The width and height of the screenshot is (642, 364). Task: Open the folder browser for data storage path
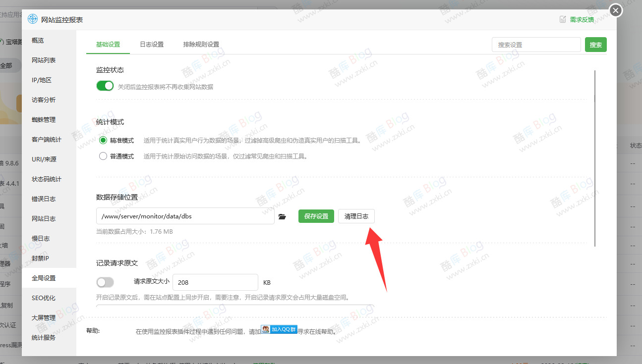(282, 216)
